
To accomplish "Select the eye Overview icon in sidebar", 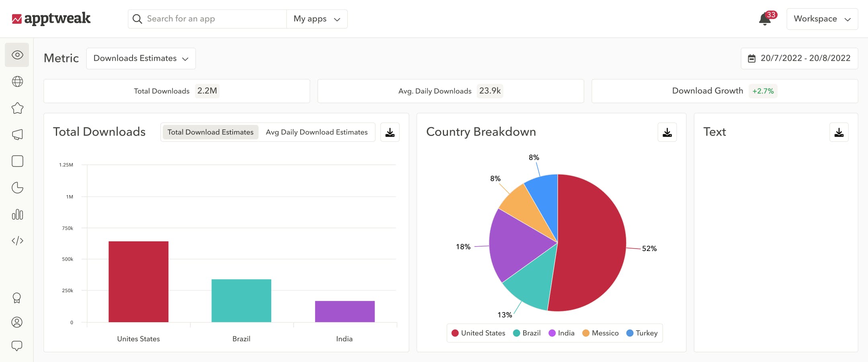I will click(17, 55).
